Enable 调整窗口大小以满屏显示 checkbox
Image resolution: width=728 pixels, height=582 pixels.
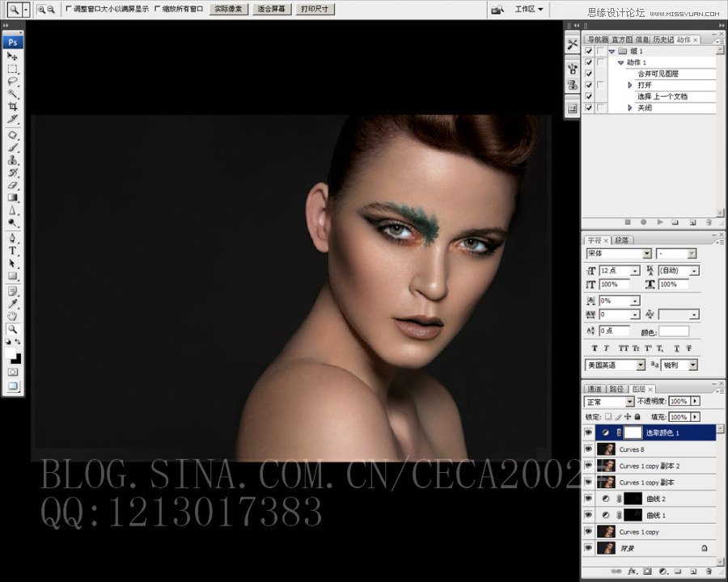pos(69,9)
